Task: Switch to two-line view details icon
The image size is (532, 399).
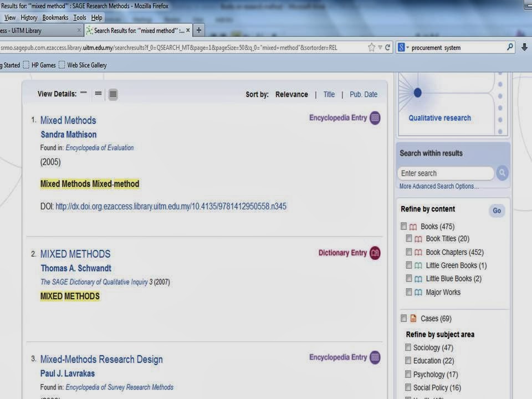Action: 98,93
